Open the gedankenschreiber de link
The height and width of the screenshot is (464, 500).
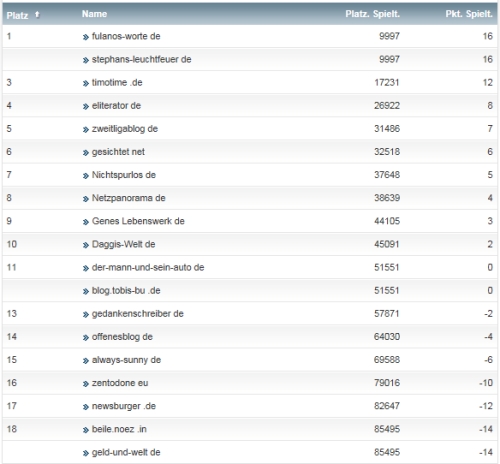click(x=138, y=313)
